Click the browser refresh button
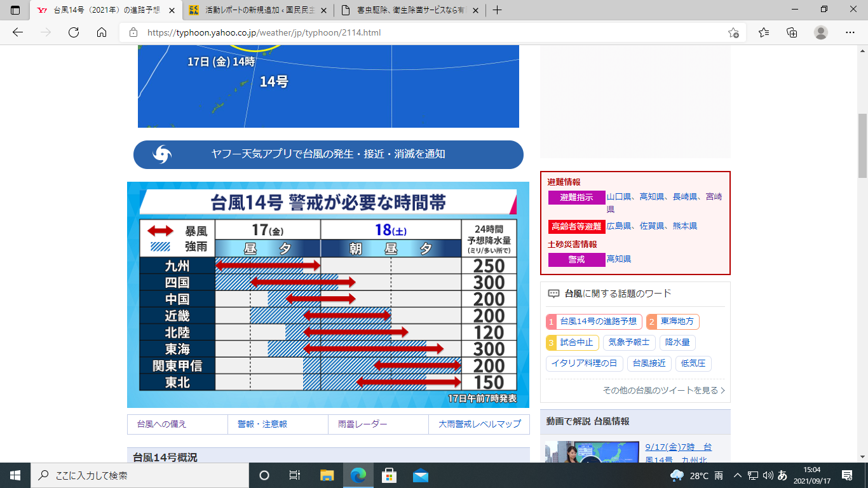This screenshot has width=868, height=488. (73, 32)
